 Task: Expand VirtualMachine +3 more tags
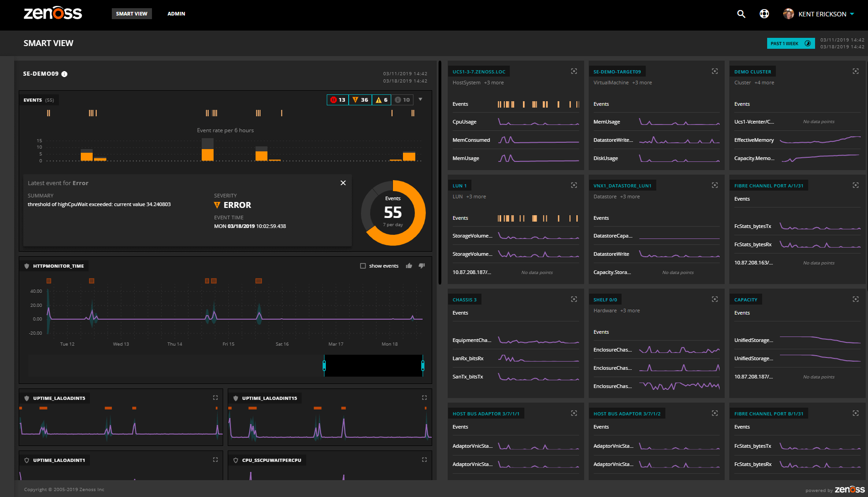click(642, 83)
